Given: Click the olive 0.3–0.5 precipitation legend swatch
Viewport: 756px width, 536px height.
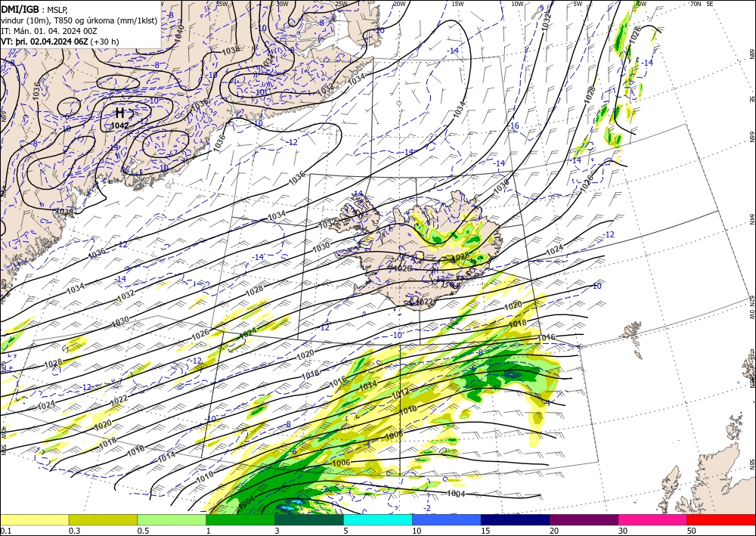Looking at the screenshot, I should 103,519.
